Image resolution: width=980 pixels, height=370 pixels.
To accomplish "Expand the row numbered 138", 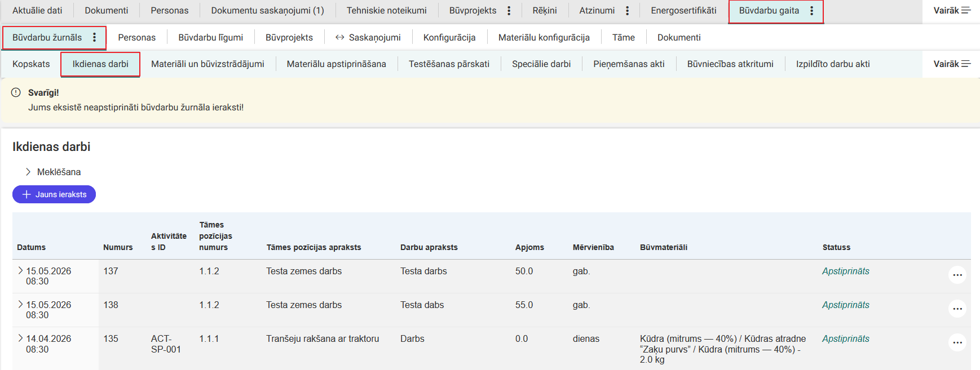I will pos(20,305).
